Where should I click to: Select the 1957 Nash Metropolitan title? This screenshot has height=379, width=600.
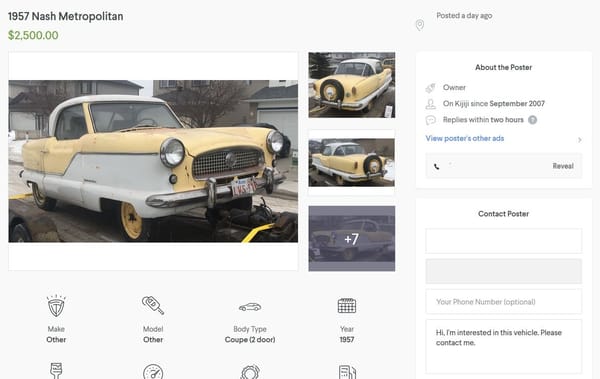65,16
